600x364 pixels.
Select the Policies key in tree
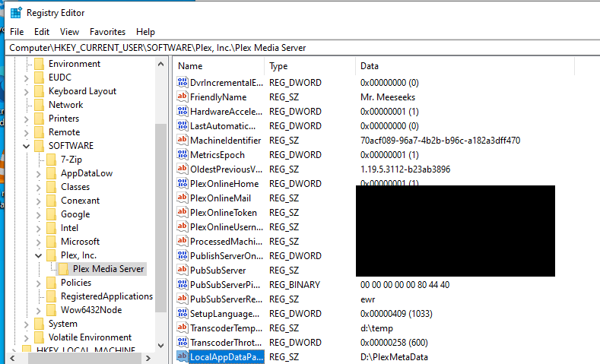(x=76, y=283)
